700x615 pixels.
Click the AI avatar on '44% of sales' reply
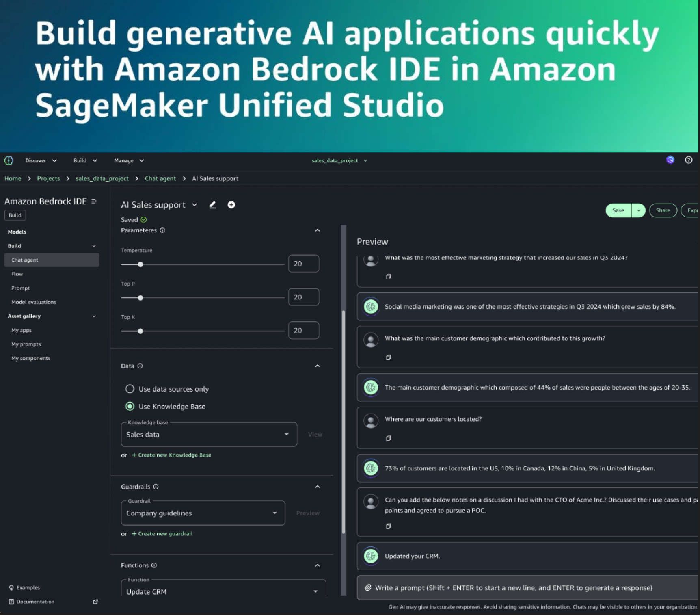coord(371,388)
